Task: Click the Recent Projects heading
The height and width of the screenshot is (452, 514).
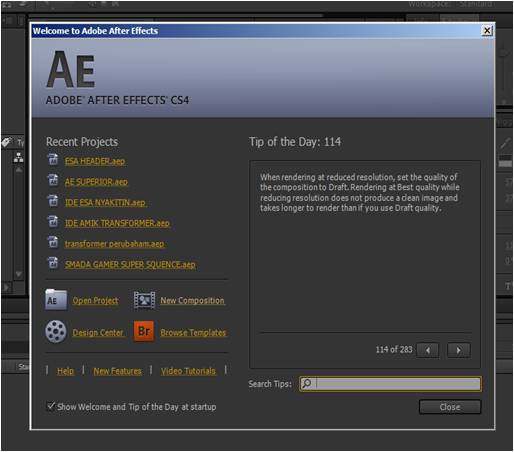Action: click(82, 142)
